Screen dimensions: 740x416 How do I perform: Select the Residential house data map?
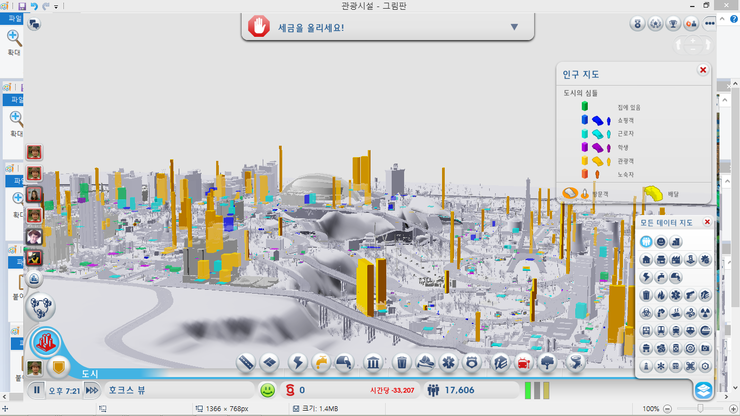646,259
